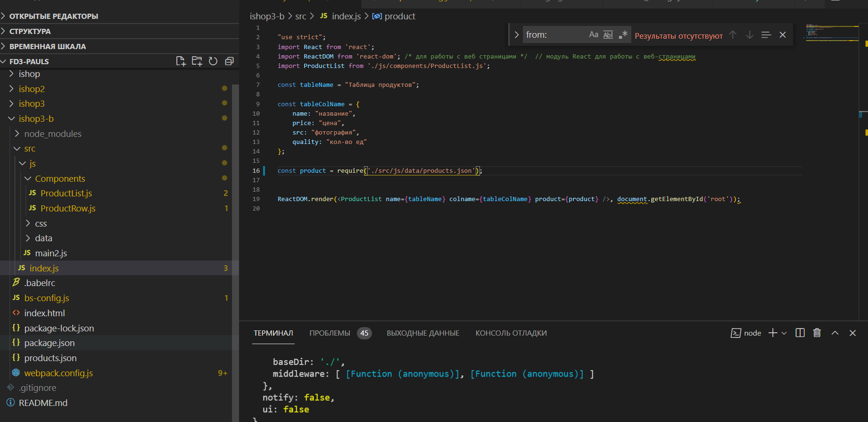Refresh the explorer file tree
The height and width of the screenshot is (422, 868).
click(x=213, y=61)
